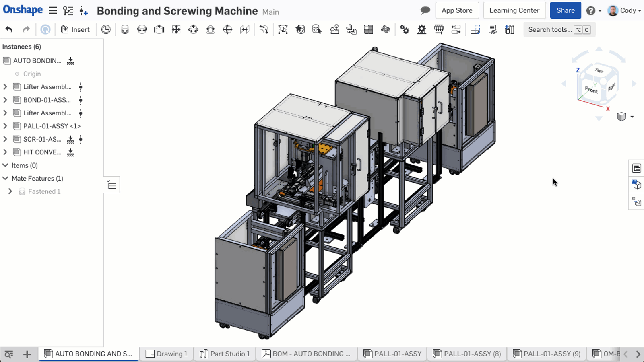Select the Ball mate tool

(227, 29)
